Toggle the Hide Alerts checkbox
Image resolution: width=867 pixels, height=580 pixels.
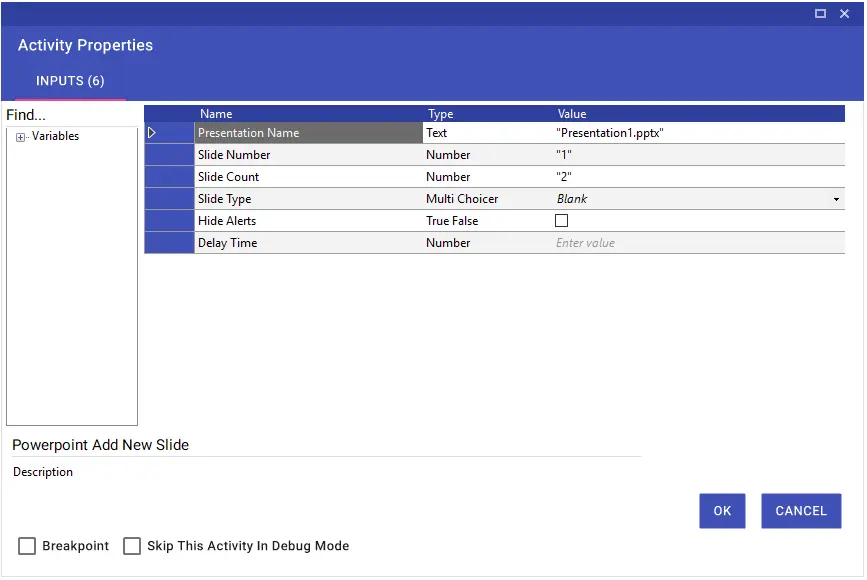pyautogui.click(x=561, y=221)
